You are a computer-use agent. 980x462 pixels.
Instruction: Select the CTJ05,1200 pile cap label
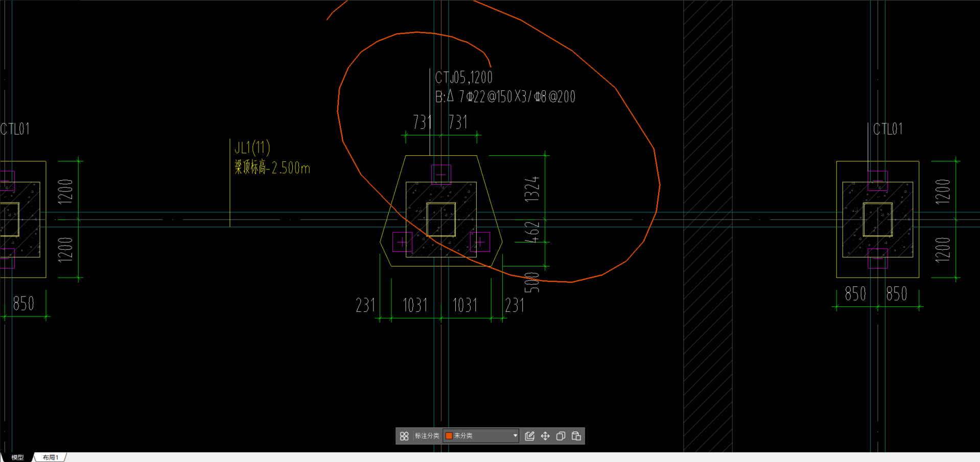[x=463, y=78]
